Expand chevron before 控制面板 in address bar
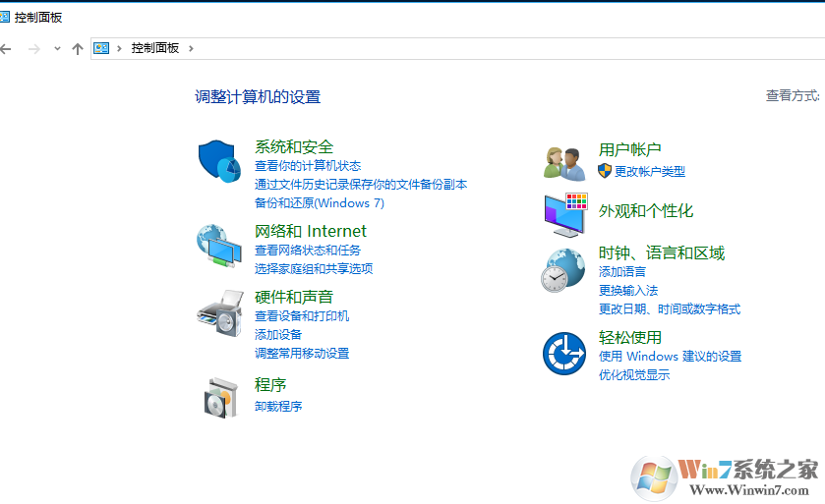The height and width of the screenshot is (504, 825). [119, 48]
